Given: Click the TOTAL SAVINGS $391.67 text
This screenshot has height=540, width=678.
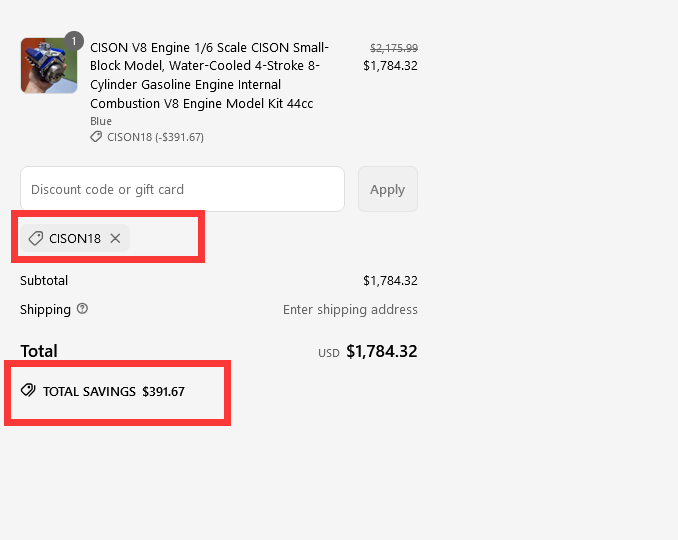Looking at the screenshot, I should [113, 391].
